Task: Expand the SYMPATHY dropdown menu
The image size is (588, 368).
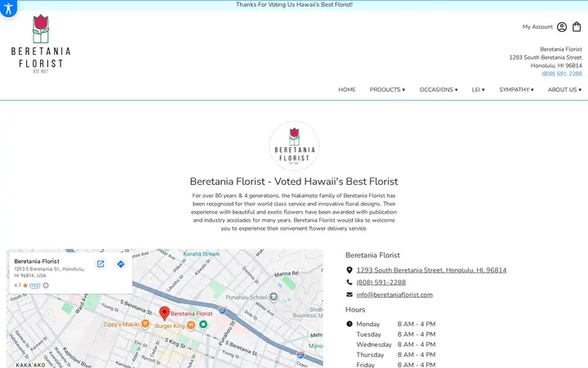Action: 516,90
